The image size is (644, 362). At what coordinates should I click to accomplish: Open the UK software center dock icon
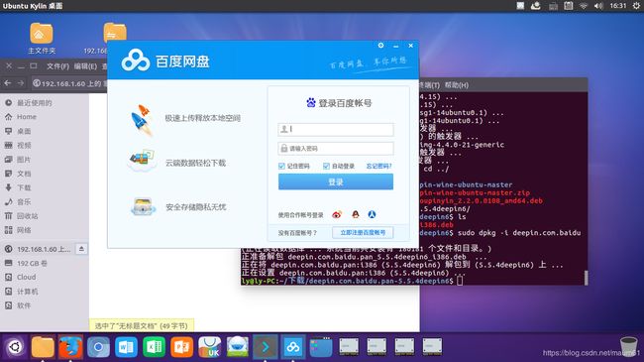click(209, 347)
